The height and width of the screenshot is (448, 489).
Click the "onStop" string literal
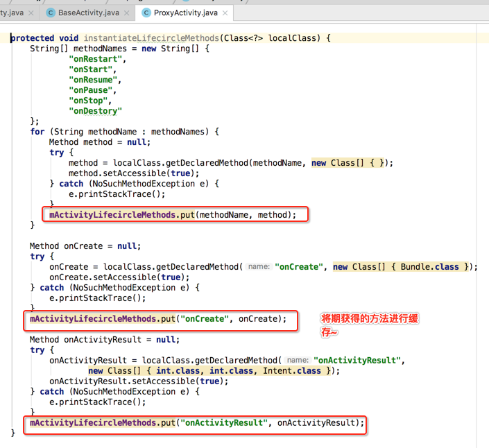pyautogui.click(x=88, y=101)
